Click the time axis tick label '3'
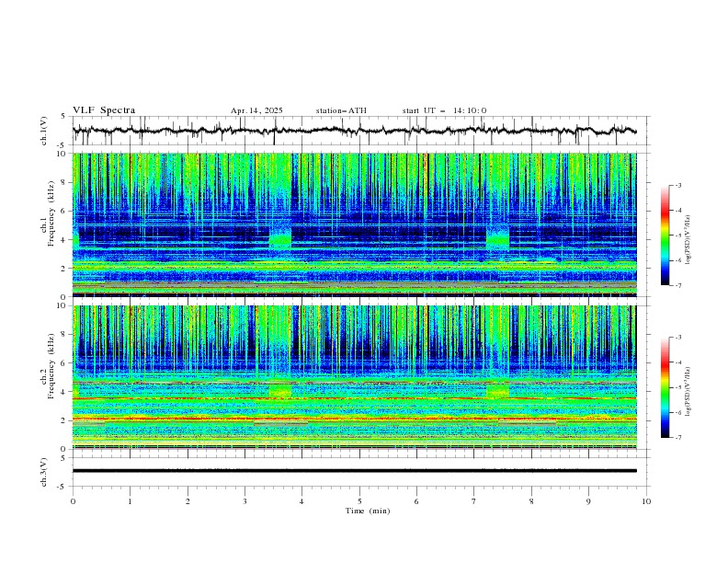Viewport: 728px width, 563px height. tap(245, 501)
